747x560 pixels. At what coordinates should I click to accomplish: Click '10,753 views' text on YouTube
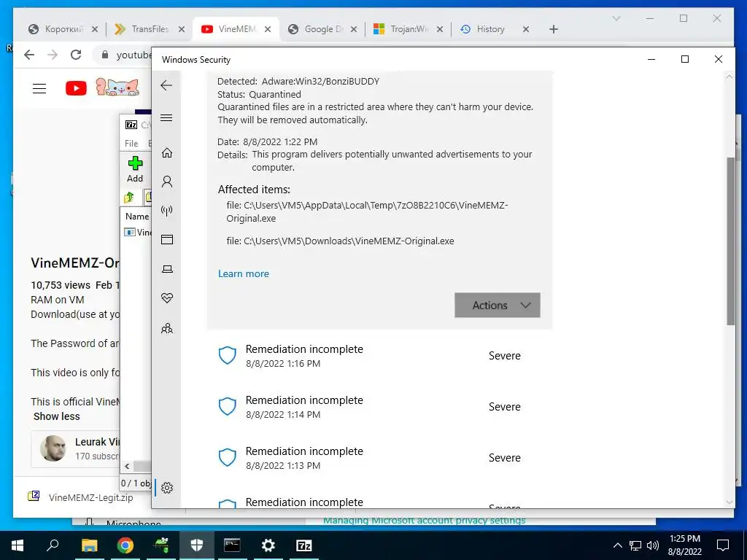pos(61,285)
